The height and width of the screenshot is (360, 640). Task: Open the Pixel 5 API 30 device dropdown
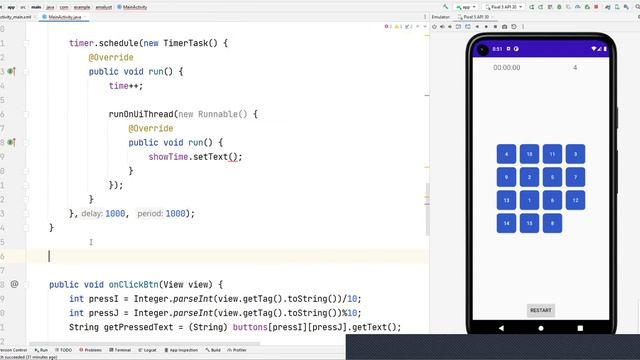tap(503, 7)
